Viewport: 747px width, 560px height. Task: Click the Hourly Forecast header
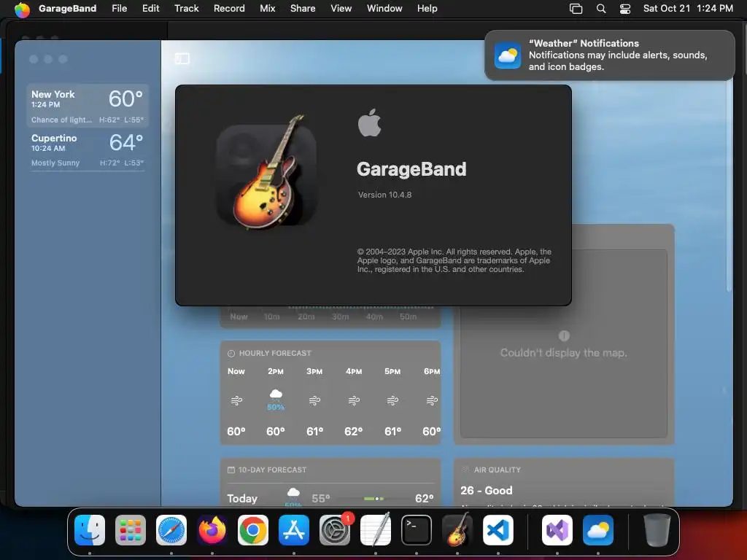coord(270,354)
